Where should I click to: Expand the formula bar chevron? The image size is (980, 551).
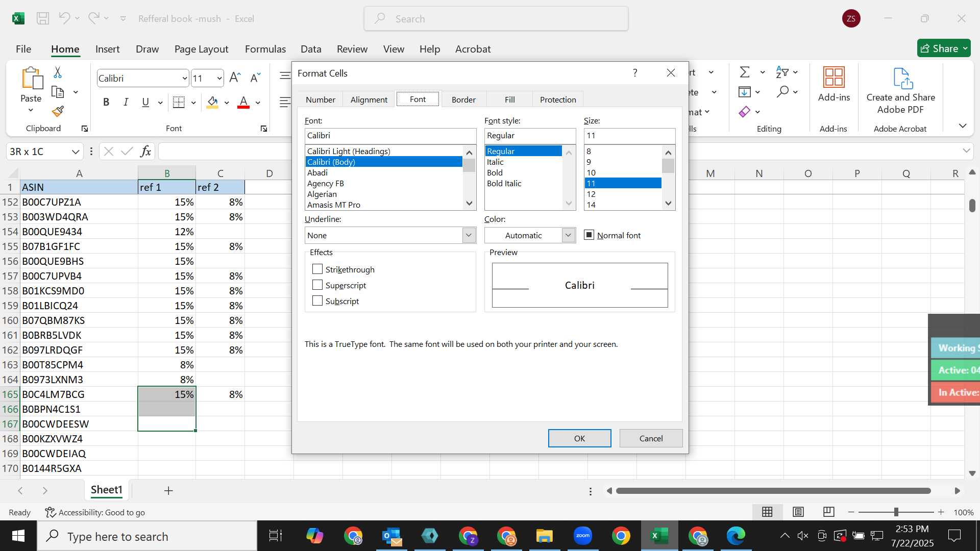pyautogui.click(x=966, y=151)
